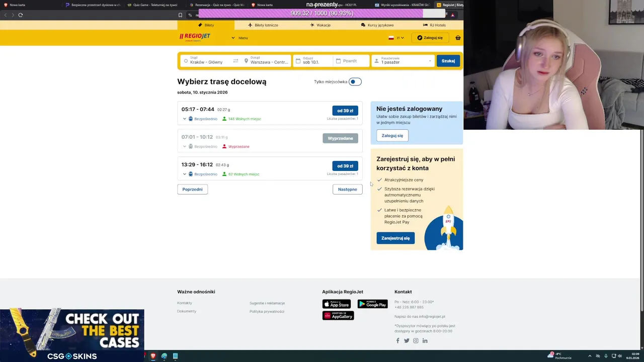The height and width of the screenshot is (362, 644).
Task: Open the RegioJet Facebook icon
Action: point(397,341)
